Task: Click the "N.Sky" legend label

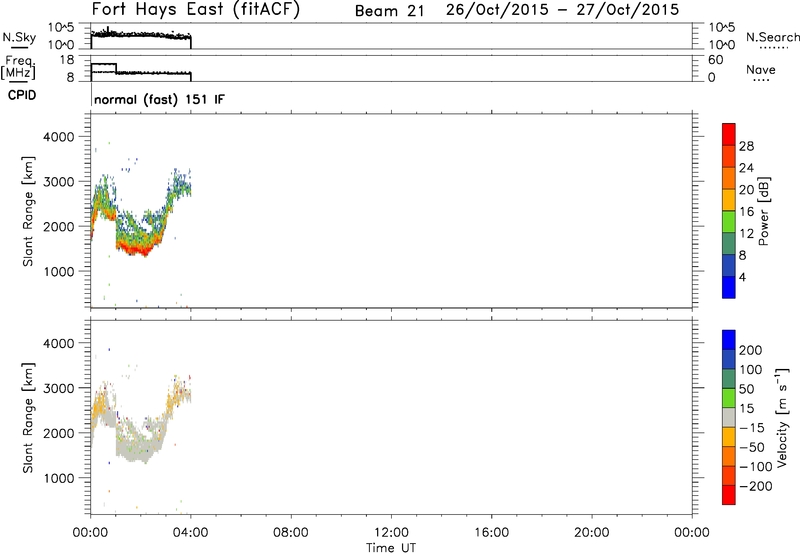Action: [19, 37]
